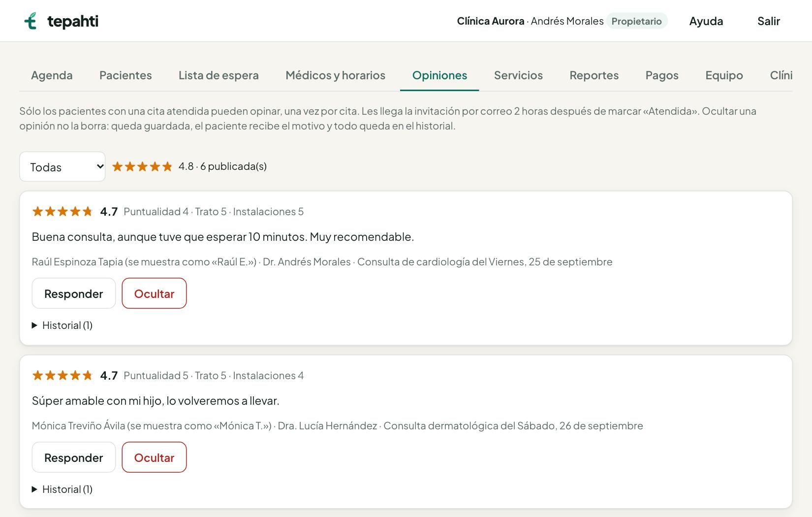
Task: Click the Mónica Treviño Ávila dermatológica detail line
Action: (x=338, y=426)
